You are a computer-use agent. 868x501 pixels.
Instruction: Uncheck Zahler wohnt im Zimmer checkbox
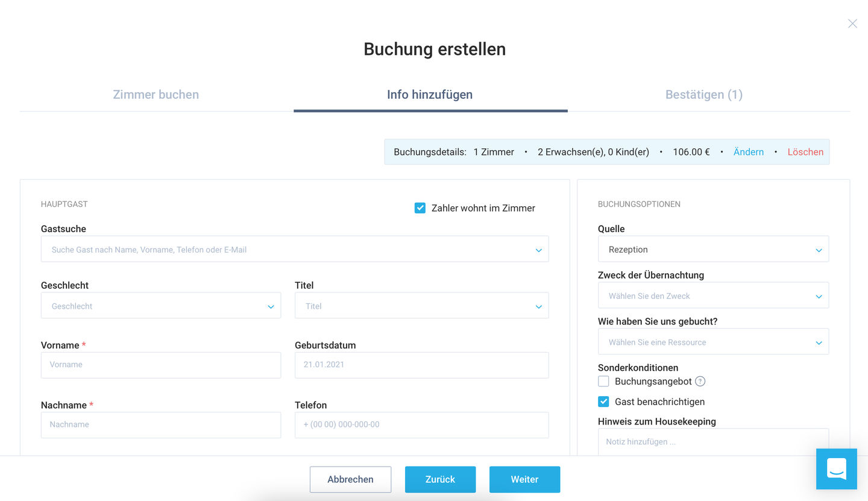[420, 208]
